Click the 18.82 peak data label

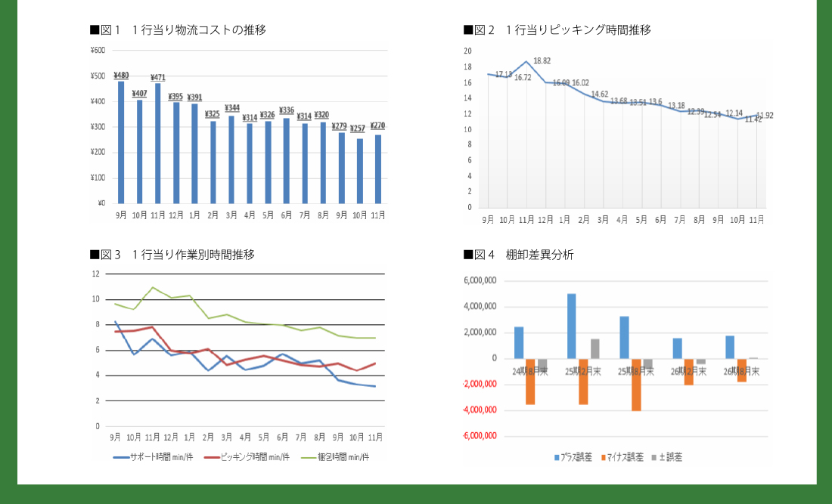[x=542, y=61]
